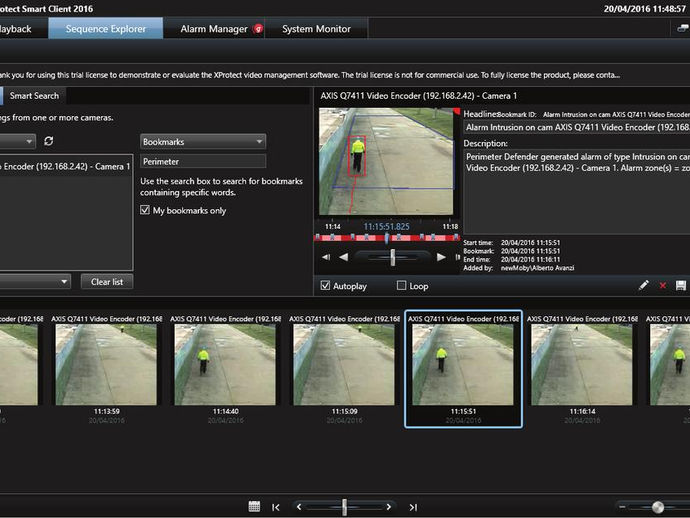Click the trial license notice text
Image resolution: width=690 pixels, height=518 pixels.
pos(310,75)
